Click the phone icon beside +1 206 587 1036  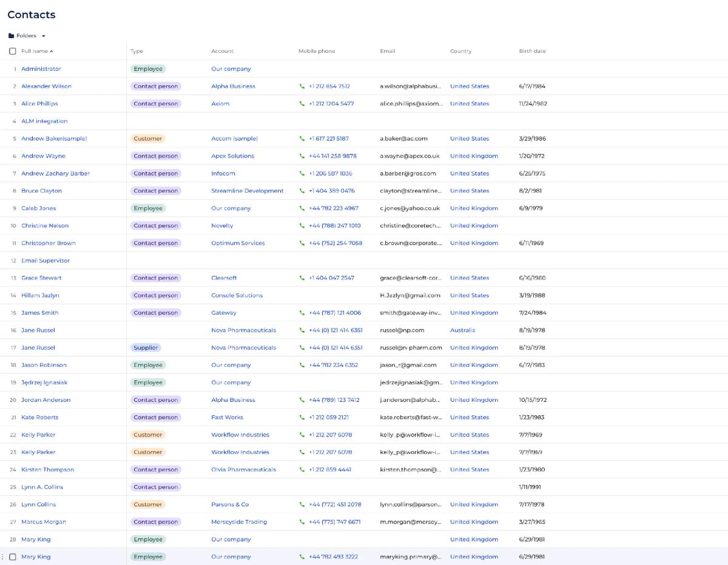pos(302,173)
